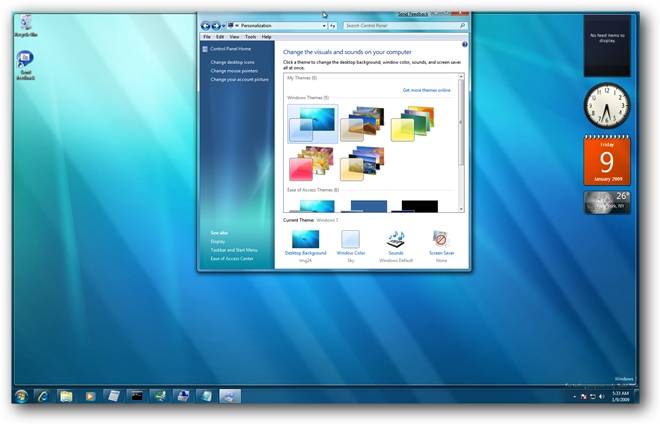Open the Action Center flag tray icon
660x424 pixels.
point(583,397)
